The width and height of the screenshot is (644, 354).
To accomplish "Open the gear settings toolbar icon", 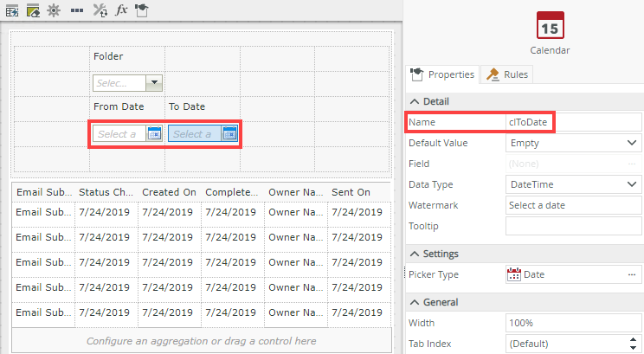I will (54, 10).
